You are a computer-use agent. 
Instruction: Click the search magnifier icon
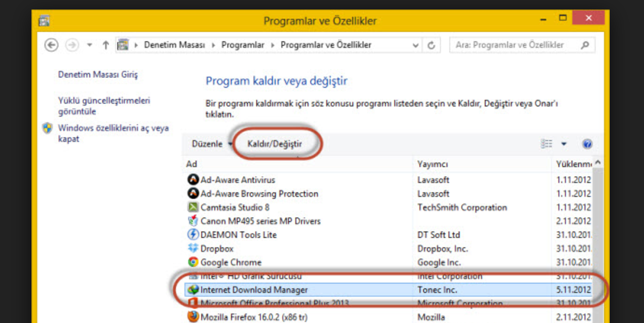tap(585, 45)
